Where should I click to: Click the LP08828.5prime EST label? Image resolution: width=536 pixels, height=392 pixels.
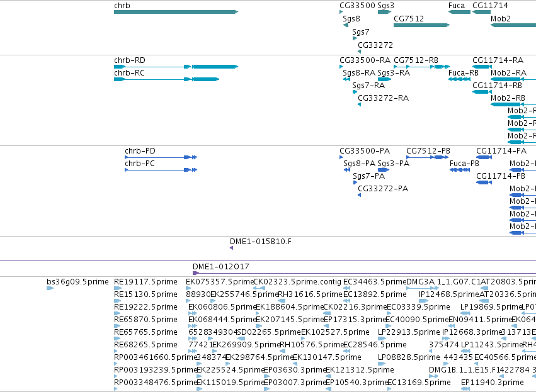coord(409,357)
